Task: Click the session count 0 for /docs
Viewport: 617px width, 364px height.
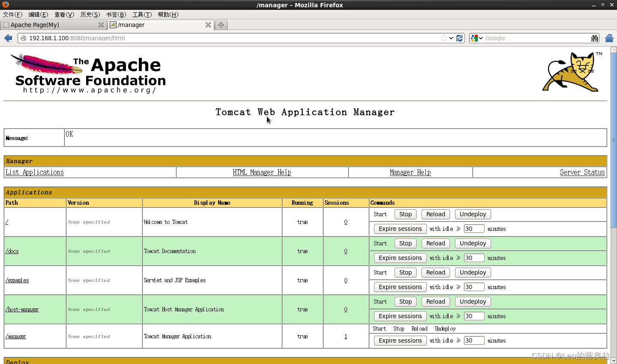Action: point(346,251)
